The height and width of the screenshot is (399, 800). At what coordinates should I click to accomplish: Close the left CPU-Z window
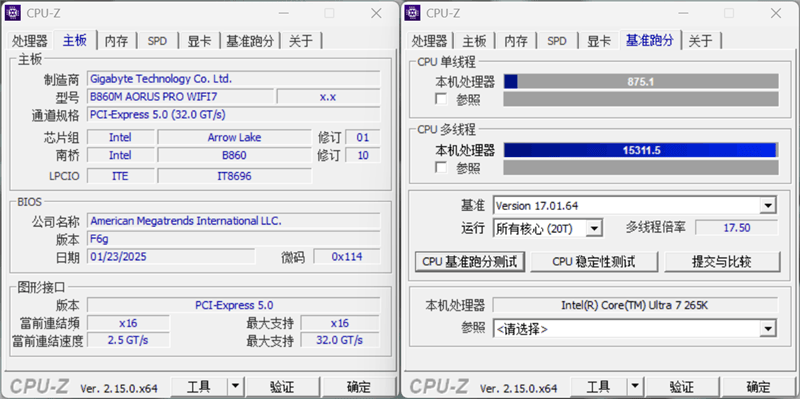(377, 13)
